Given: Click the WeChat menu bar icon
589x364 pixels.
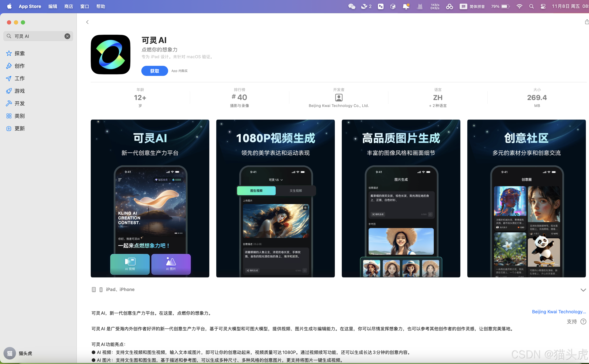Looking at the screenshot, I should (x=352, y=6).
